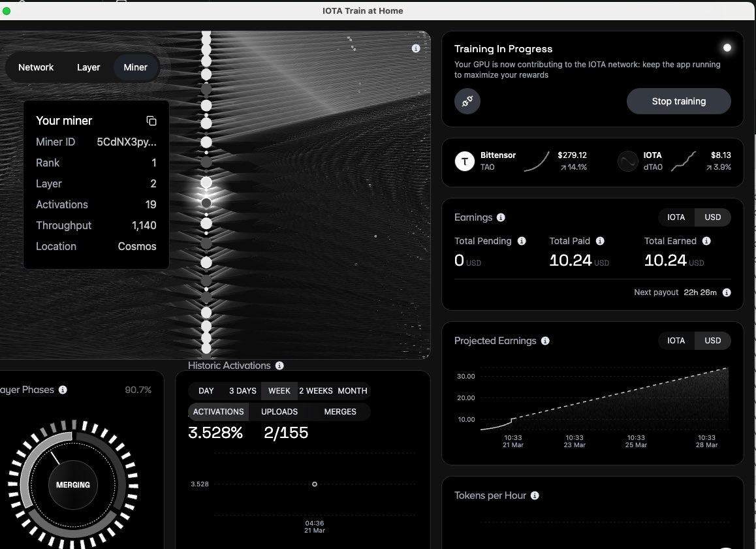Select the Layer view tab

(x=89, y=67)
